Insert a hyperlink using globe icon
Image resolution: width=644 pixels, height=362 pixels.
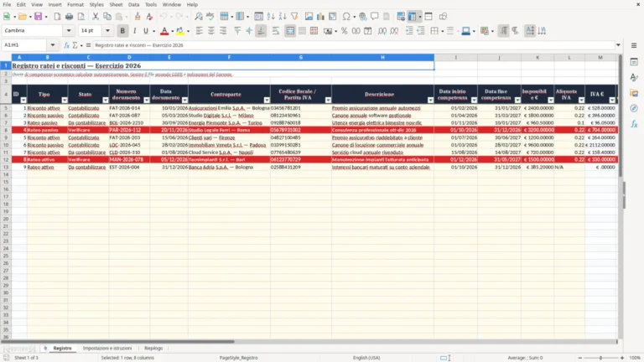tap(362, 17)
